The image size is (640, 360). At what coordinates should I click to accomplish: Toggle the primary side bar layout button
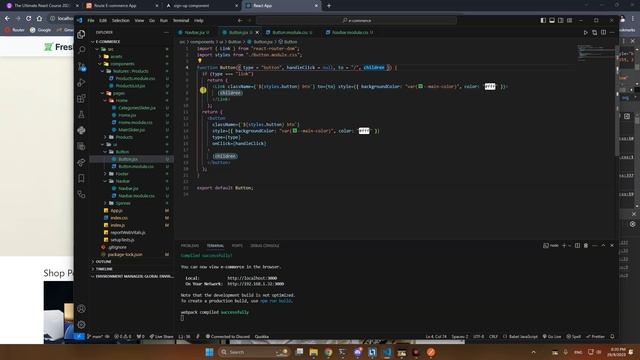pyautogui.click(x=543, y=20)
